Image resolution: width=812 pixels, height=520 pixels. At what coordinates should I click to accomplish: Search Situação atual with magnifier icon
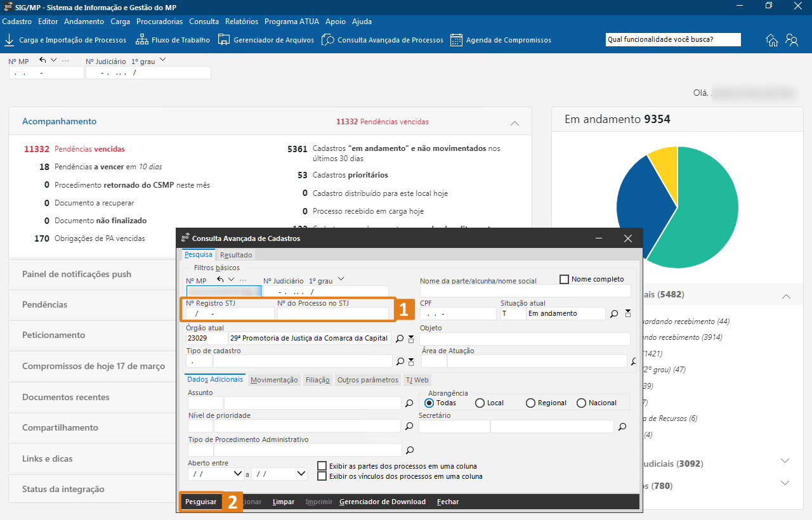pos(614,313)
